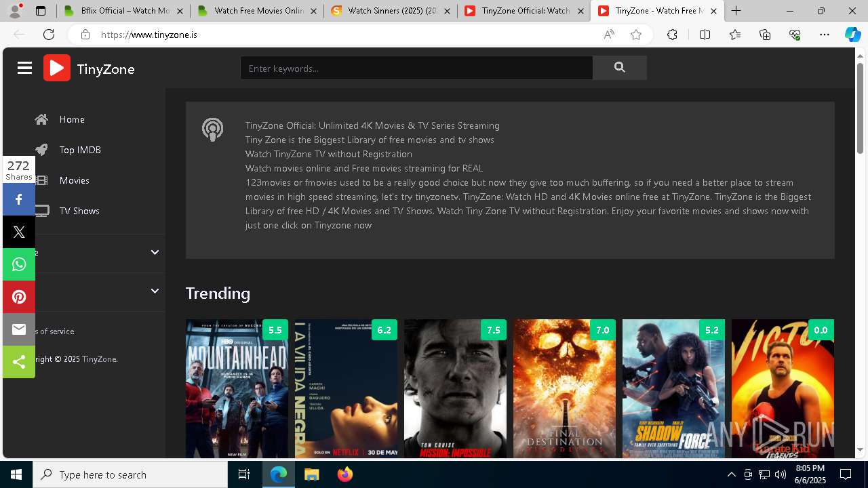Open the tab actions menu icon
Viewport: 868px width, 488px height.
(41, 11)
